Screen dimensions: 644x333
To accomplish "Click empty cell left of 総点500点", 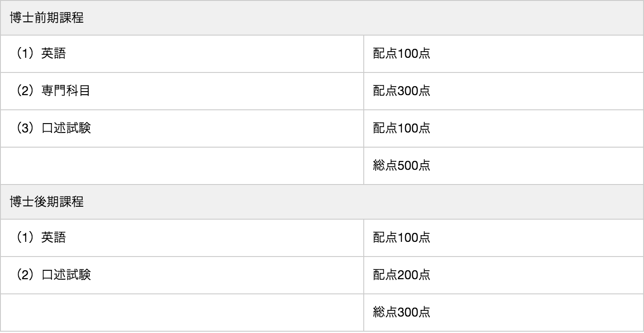I will click(x=182, y=166).
